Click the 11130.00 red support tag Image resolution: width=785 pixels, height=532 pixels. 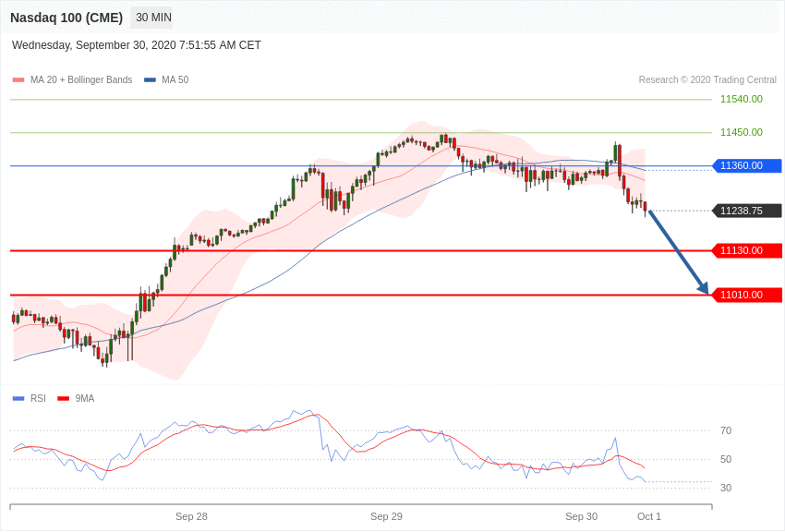coord(746,250)
